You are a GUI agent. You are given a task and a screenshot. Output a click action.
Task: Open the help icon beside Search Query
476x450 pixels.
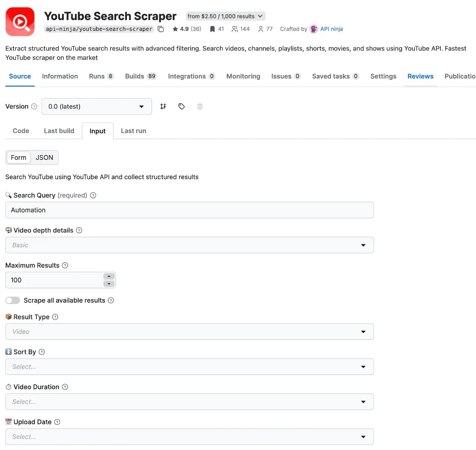pyautogui.click(x=93, y=195)
